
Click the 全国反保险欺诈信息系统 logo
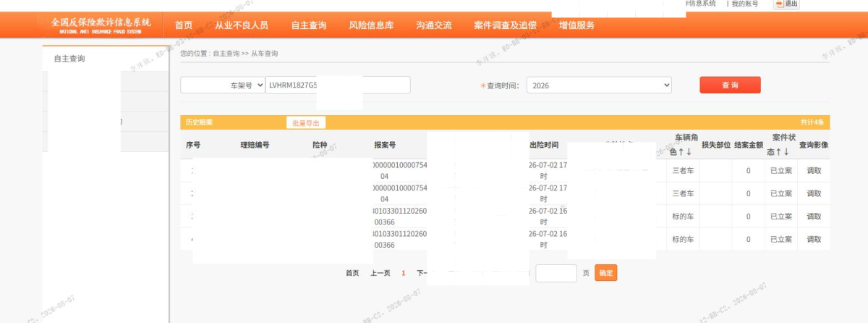point(101,25)
